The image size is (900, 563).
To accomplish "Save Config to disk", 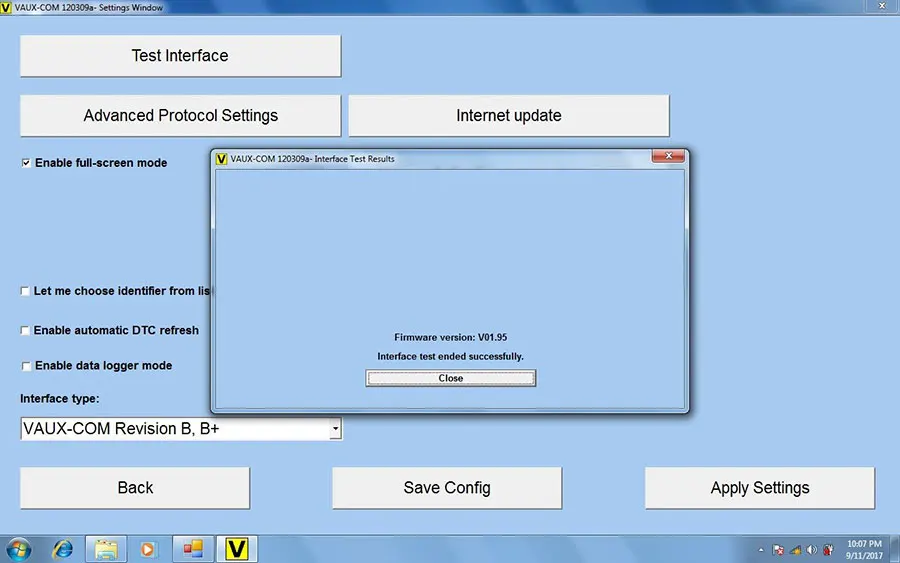I will (x=447, y=488).
